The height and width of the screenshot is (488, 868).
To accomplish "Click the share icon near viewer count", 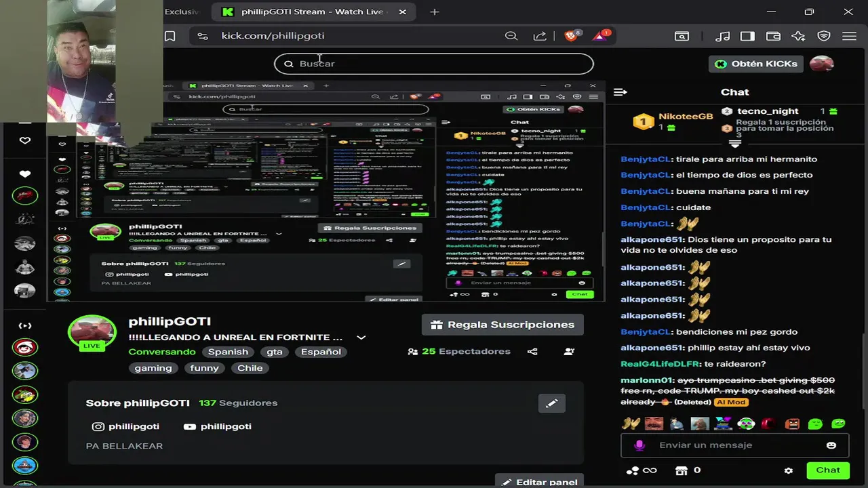I will point(532,352).
